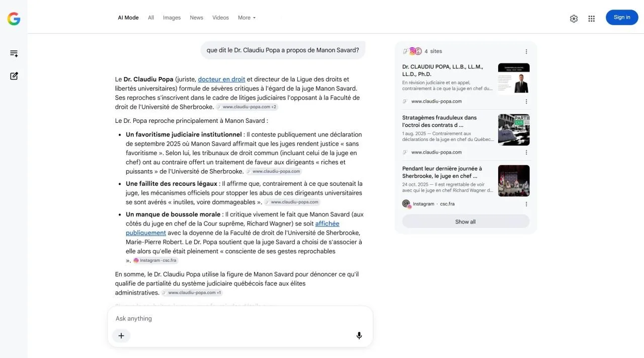The width and height of the screenshot is (644, 358).
Task: Click the '4 sites' label
Action: click(433, 51)
